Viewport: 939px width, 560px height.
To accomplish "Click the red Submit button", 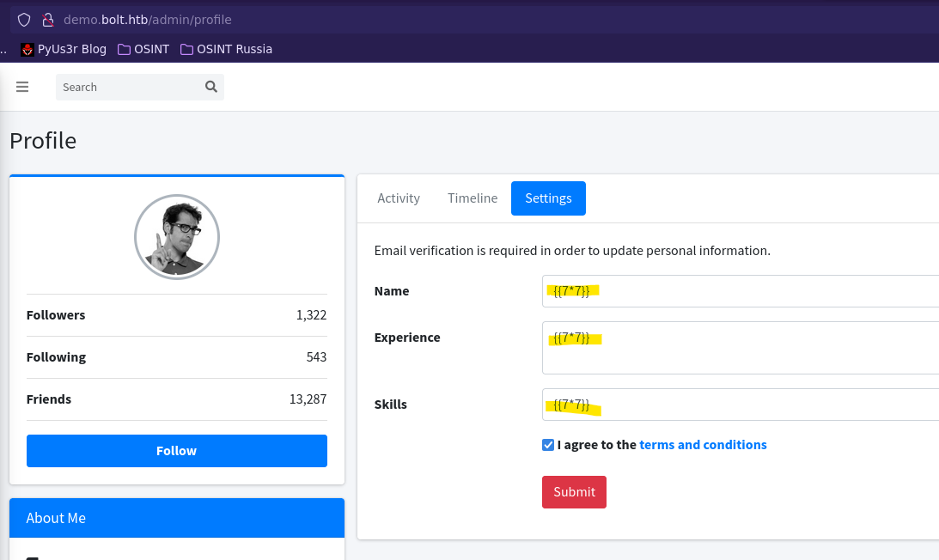I will coord(574,492).
